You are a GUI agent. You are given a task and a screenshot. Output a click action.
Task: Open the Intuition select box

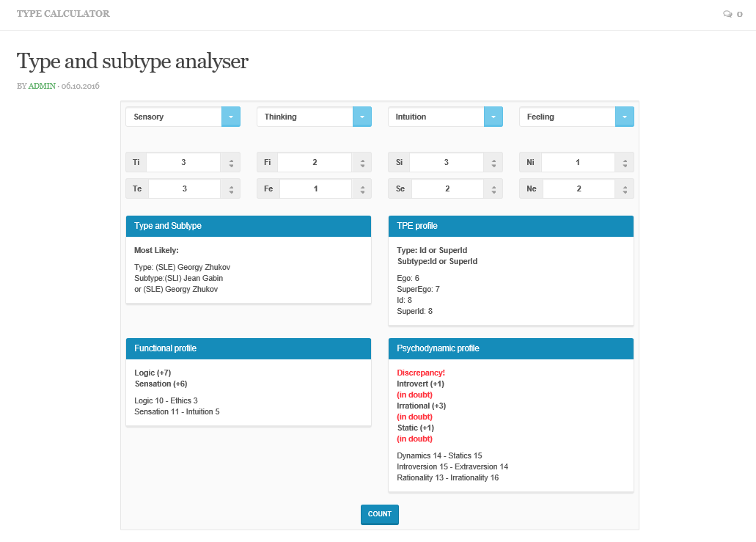(x=446, y=117)
